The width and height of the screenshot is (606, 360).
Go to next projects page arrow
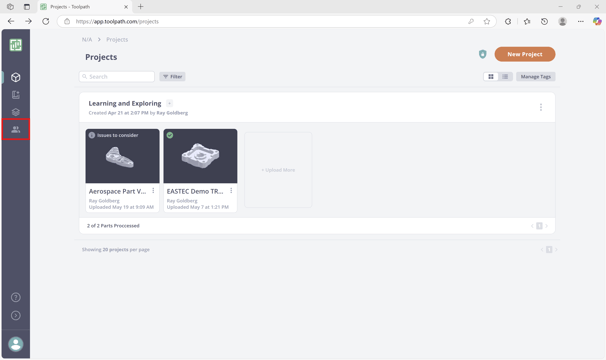[556, 250]
